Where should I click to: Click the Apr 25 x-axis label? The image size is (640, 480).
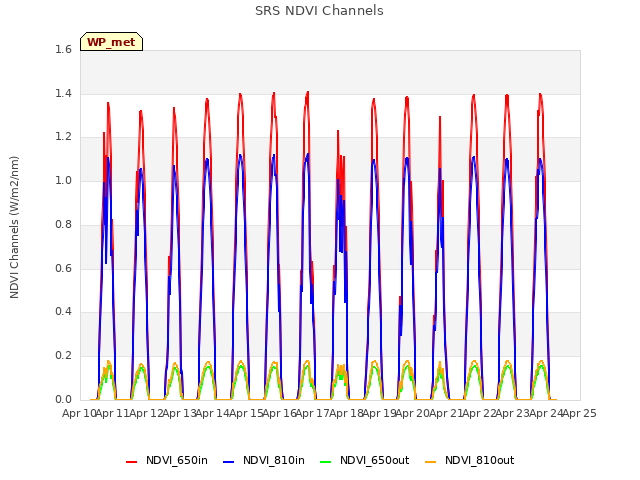pos(580,413)
